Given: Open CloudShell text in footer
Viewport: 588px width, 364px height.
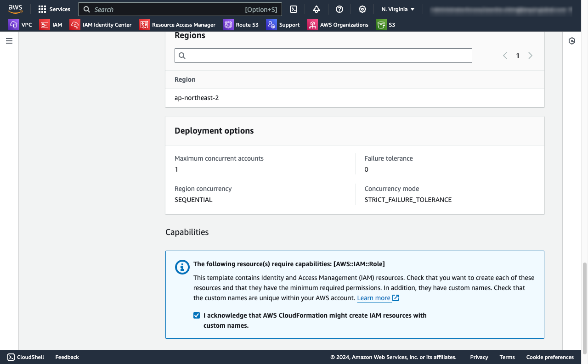Looking at the screenshot, I should [30, 357].
